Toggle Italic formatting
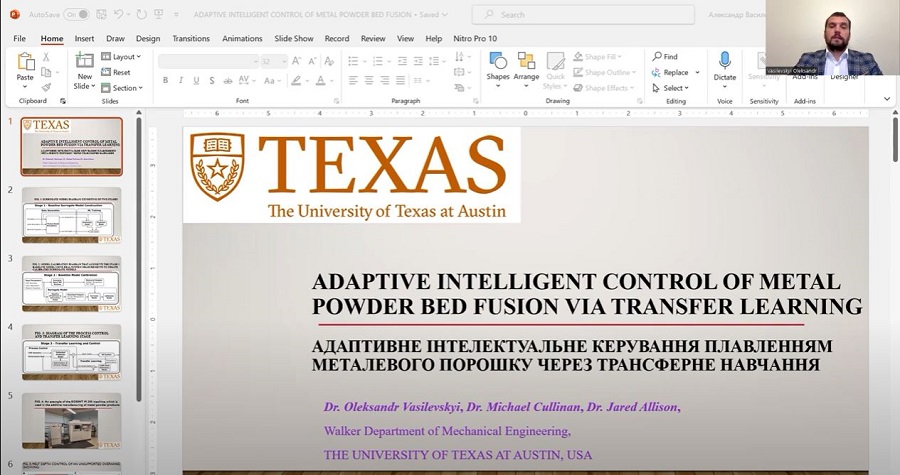 tap(181, 80)
